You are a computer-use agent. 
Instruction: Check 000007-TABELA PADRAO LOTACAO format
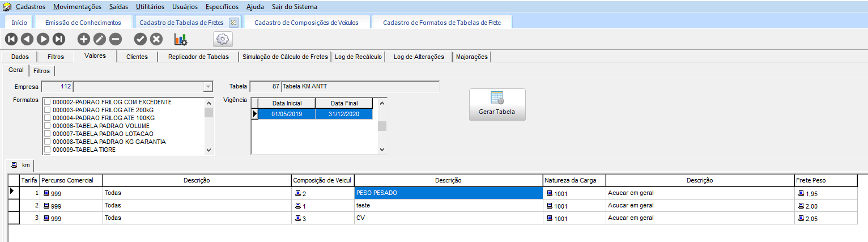click(x=48, y=134)
